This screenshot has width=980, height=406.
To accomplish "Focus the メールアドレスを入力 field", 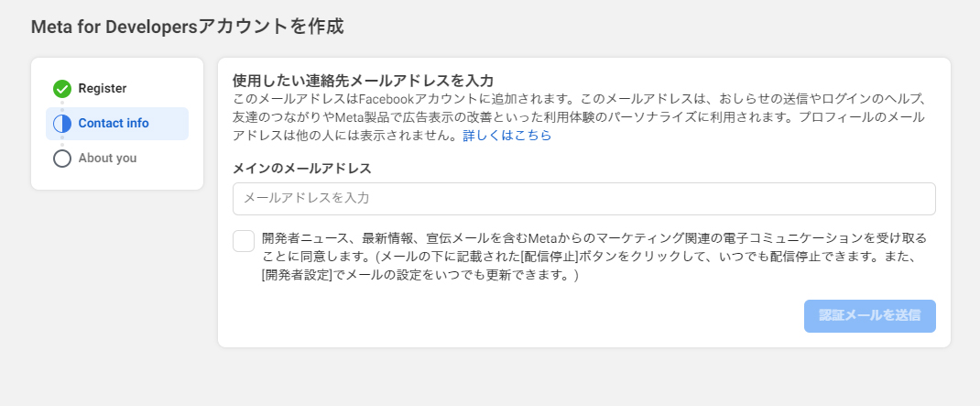I will click(x=583, y=199).
